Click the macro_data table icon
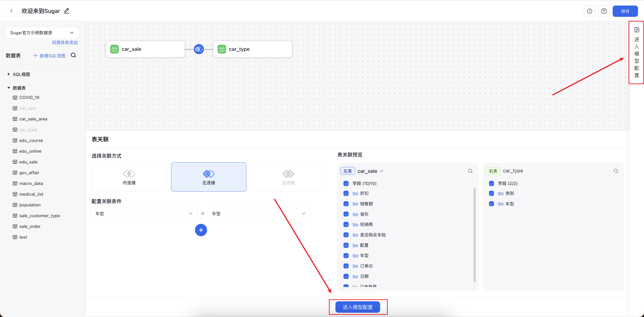Screen dimensions: 644x317 (15, 184)
